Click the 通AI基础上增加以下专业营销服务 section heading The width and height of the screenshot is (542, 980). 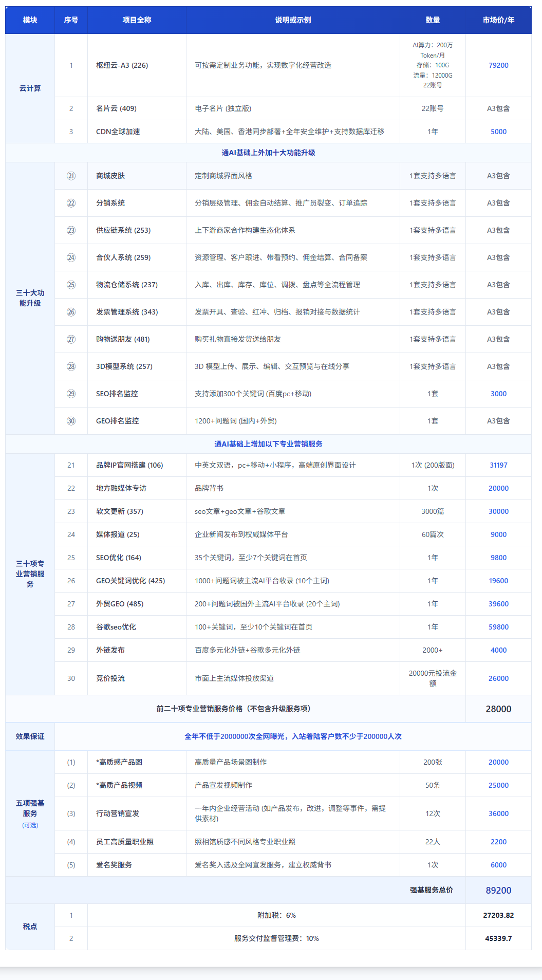coord(268,444)
